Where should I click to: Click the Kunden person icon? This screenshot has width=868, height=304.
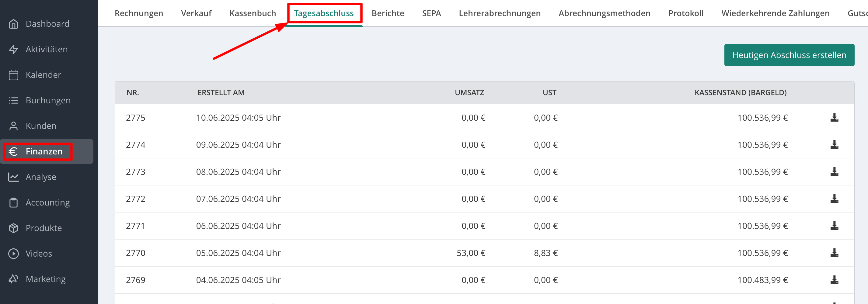click(x=13, y=126)
